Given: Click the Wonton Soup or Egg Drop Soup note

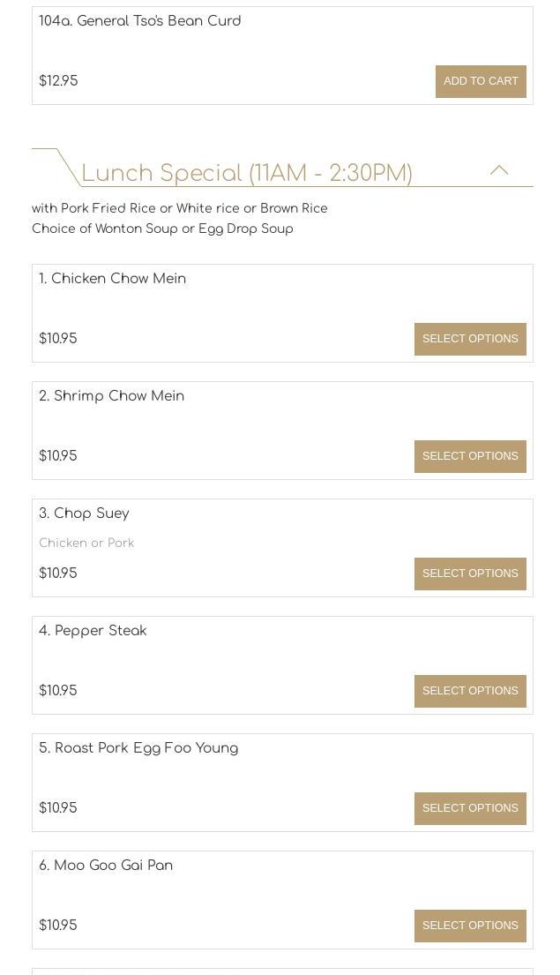Looking at the screenshot, I should click(162, 229).
